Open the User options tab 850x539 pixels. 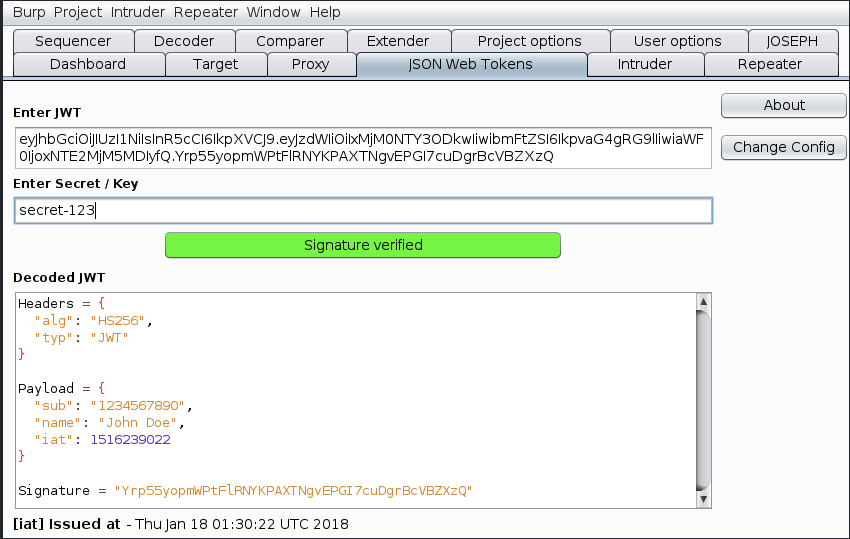click(678, 41)
